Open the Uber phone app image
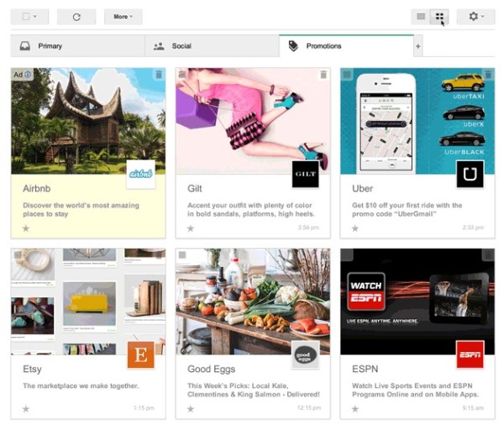504x425 pixels. 417,121
